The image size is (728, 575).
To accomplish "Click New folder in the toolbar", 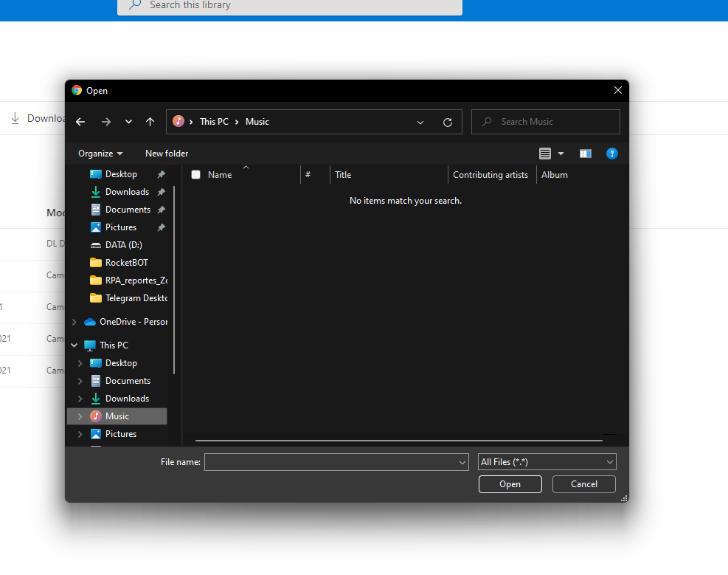I will click(167, 154).
